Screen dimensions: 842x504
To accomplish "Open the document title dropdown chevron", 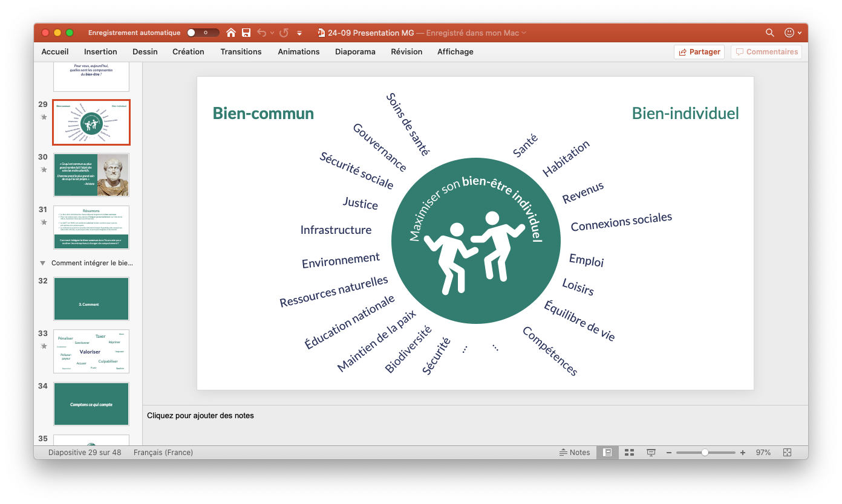I will pos(524,33).
